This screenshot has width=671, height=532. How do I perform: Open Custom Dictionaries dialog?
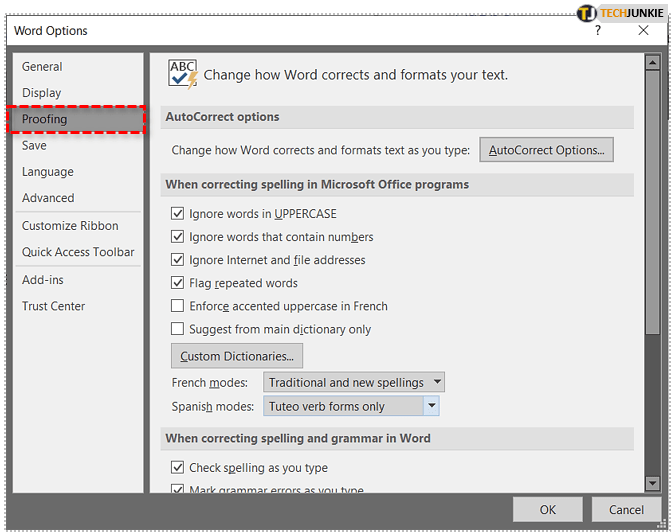pos(237,356)
